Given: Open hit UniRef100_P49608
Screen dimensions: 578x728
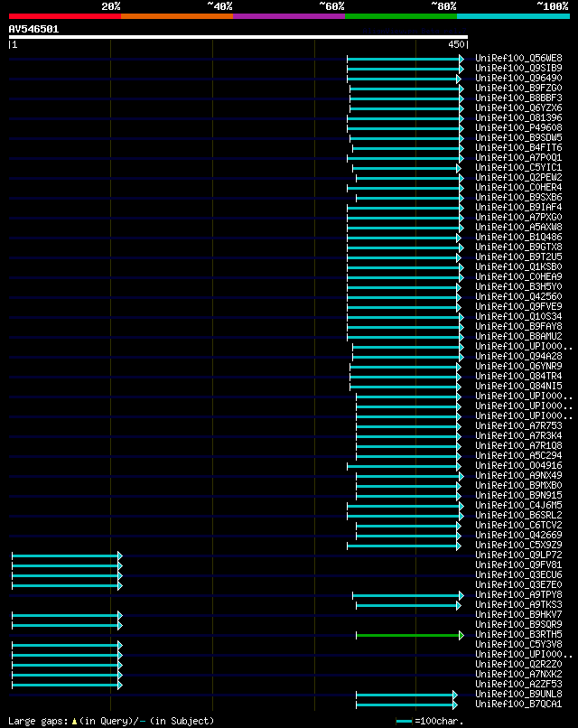Looking at the screenshot, I should click(x=518, y=127).
